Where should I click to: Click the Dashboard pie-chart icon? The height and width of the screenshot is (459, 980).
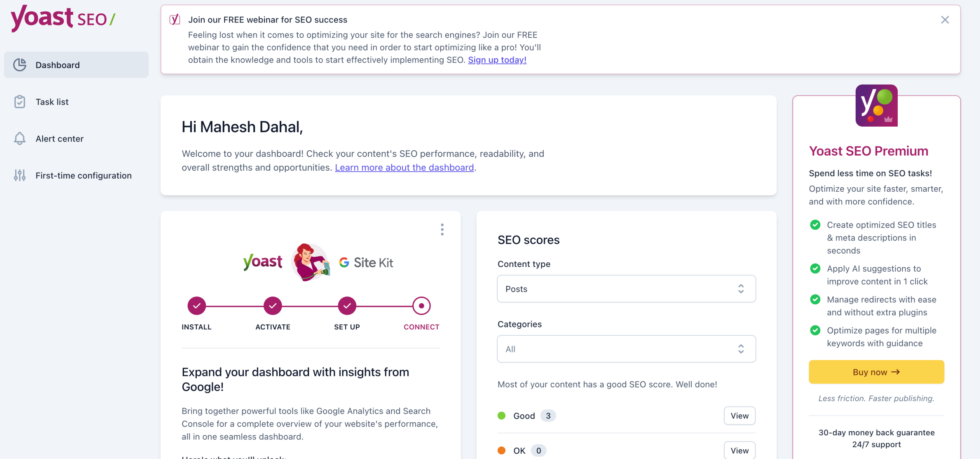(20, 65)
